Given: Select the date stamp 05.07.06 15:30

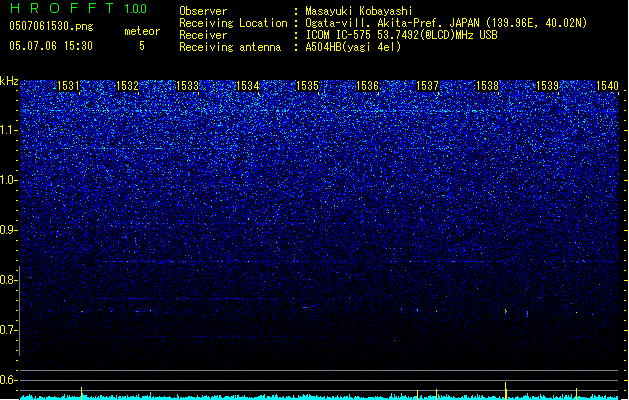Looking at the screenshot, I should tap(51, 46).
